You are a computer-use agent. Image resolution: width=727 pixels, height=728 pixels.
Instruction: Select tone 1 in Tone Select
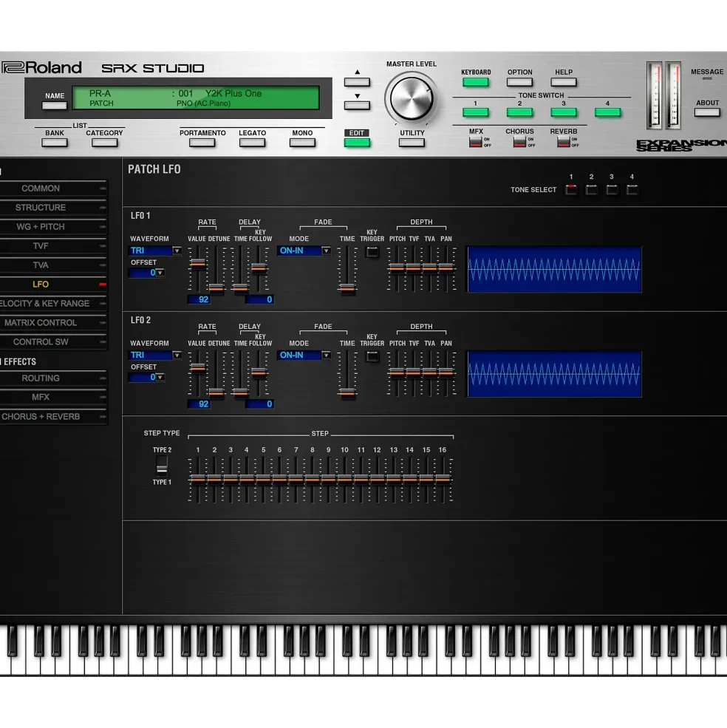[571, 189]
